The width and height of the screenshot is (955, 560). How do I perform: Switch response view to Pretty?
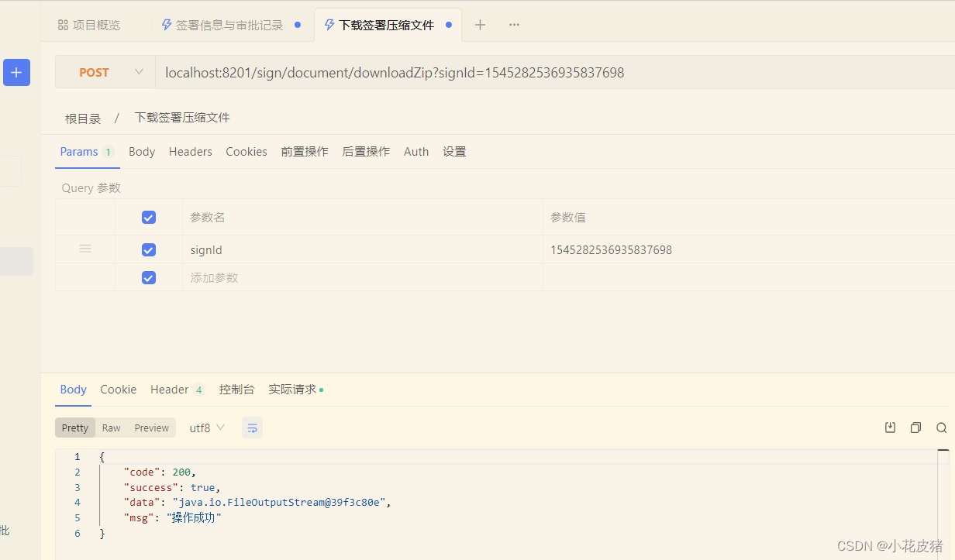point(75,428)
